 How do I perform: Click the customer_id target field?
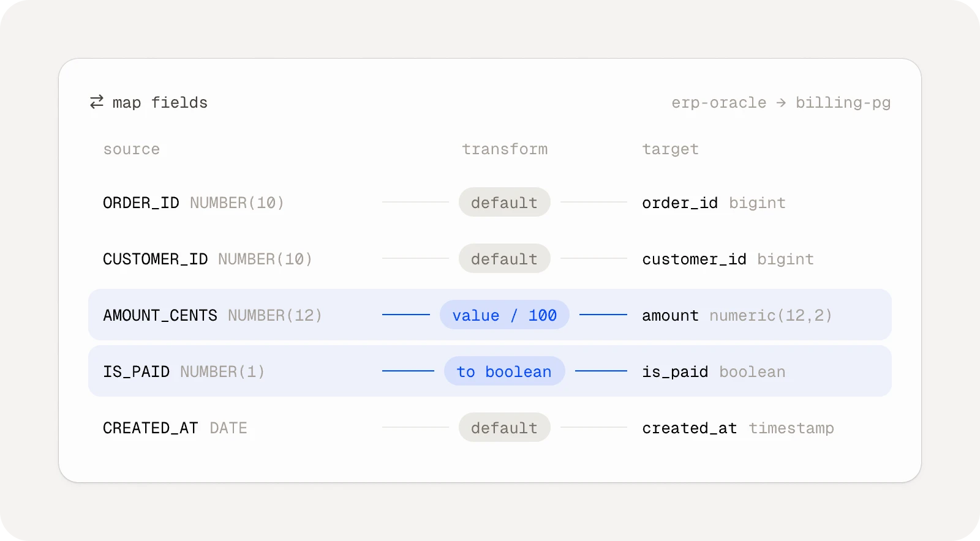(x=694, y=259)
